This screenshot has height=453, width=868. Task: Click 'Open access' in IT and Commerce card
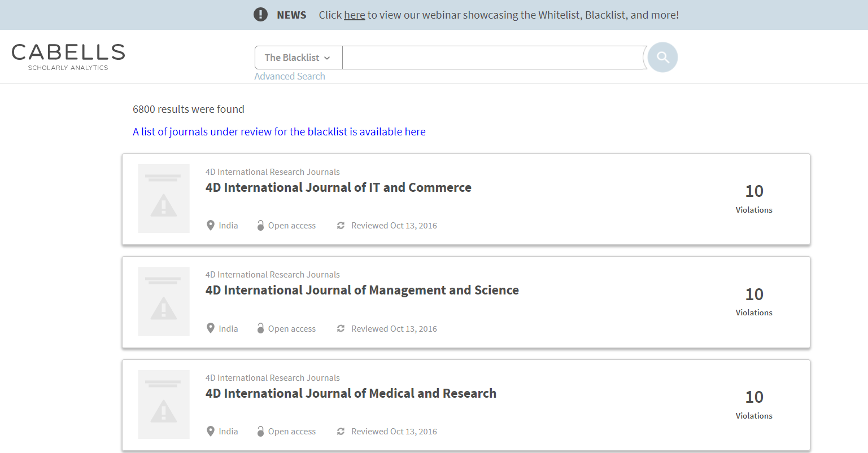[292, 226]
